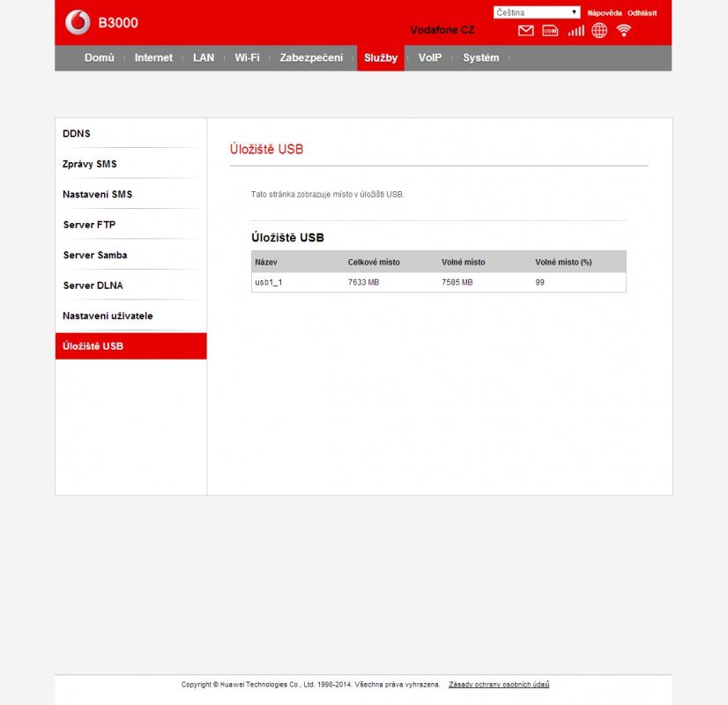Open the Zabezpečení tab
This screenshot has width=728, height=705.
tap(311, 58)
